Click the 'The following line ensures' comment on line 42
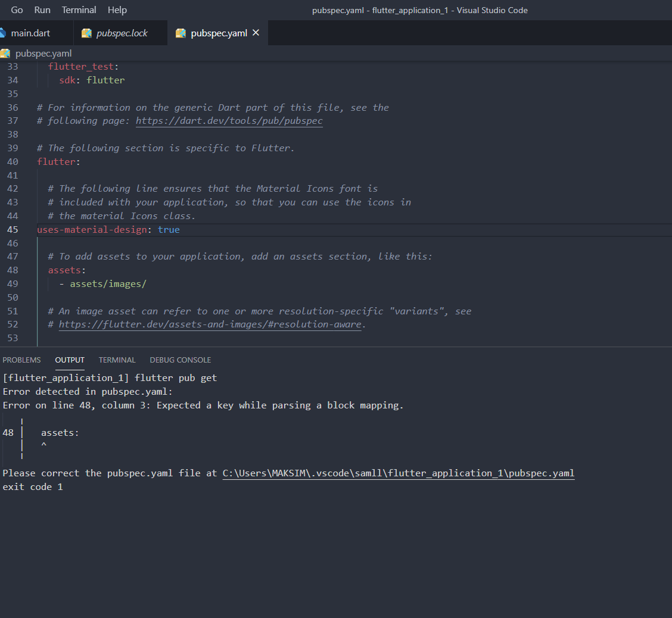This screenshot has width=672, height=618. 213,189
